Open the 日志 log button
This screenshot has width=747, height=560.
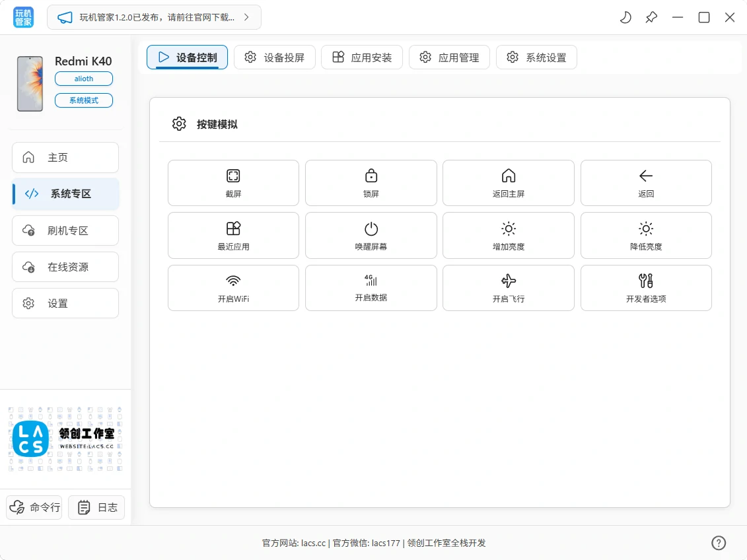[x=96, y=507]
